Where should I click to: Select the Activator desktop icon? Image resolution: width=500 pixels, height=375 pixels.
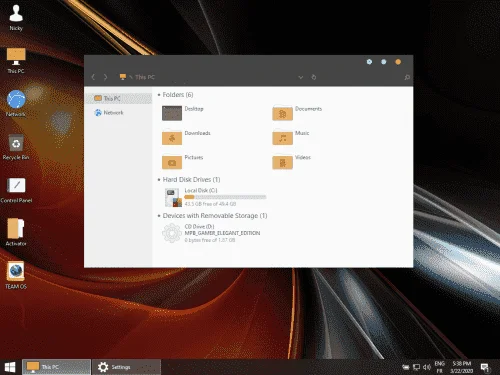click(16, 232)
